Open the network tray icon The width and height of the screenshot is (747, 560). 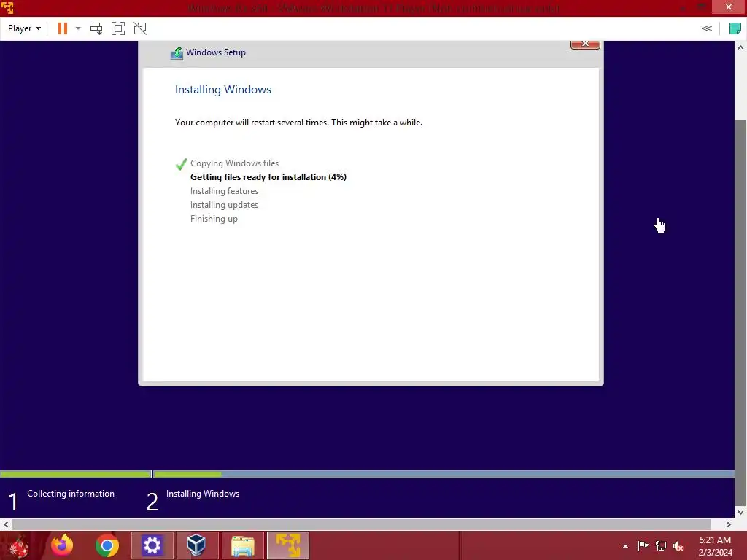point(661,545)
